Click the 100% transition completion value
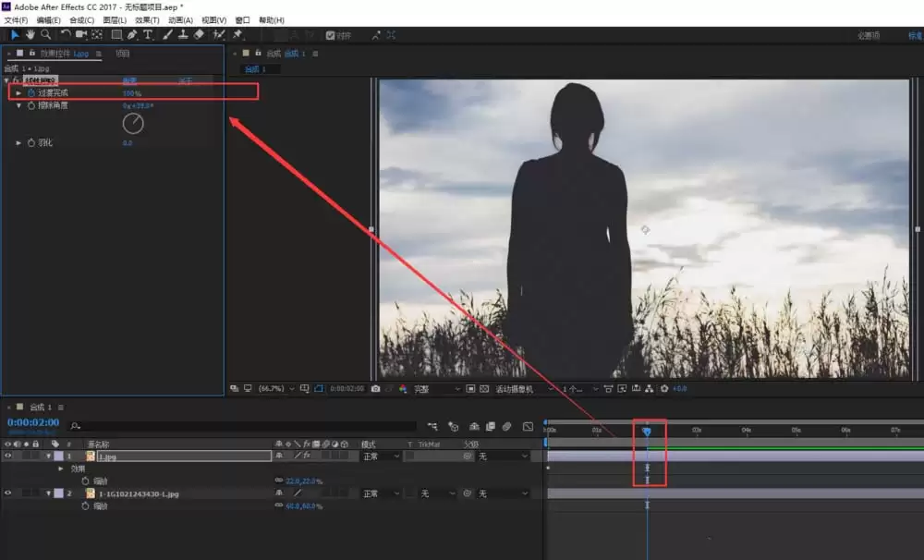Viewport: 924px width, 560px height. (132, 93)
